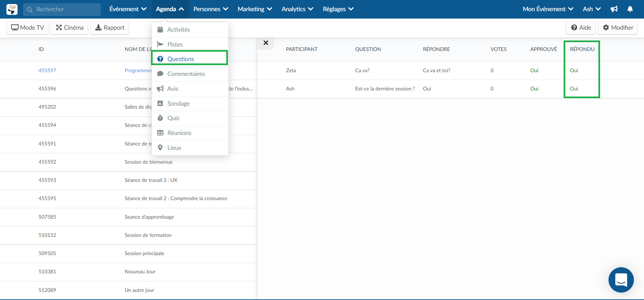Click the APPROUVÉ column header
The width and height of the screenshot is (644, 300).
pos(544,49)
